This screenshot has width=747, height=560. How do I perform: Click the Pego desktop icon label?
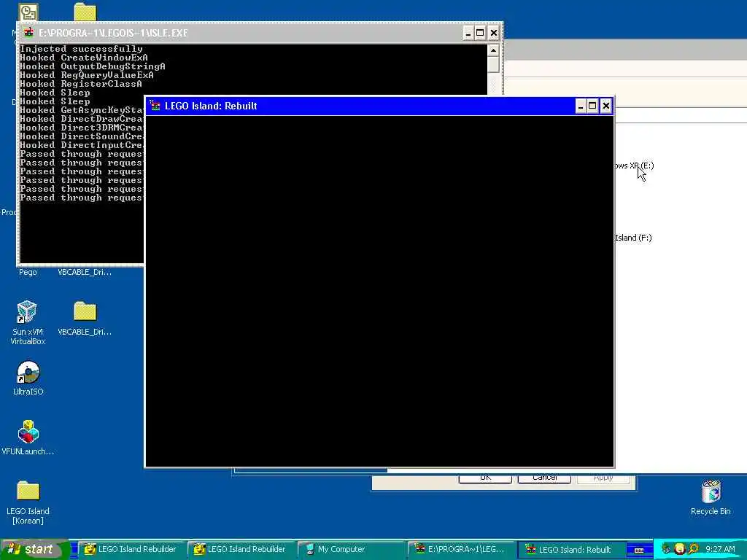tap(28, 273)
